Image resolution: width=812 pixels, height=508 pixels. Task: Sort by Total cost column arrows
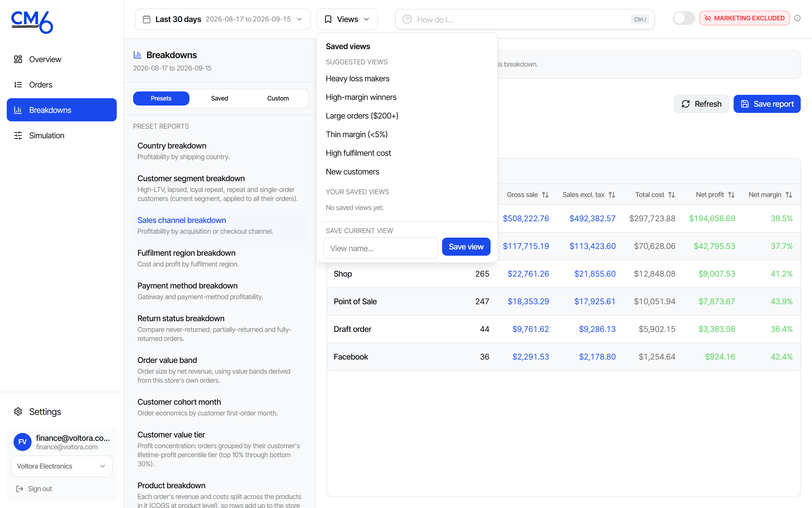pyautogui.click(x=671, y=194)
